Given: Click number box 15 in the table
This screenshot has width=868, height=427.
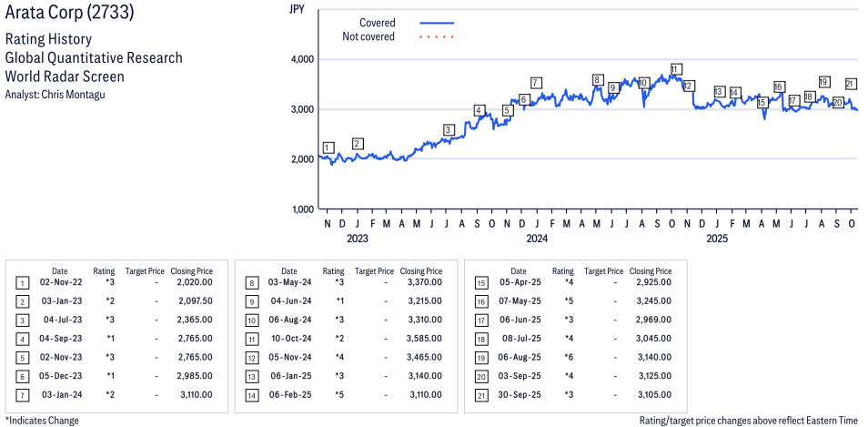Looking at the screenshot, I should [x=480, y=284].
